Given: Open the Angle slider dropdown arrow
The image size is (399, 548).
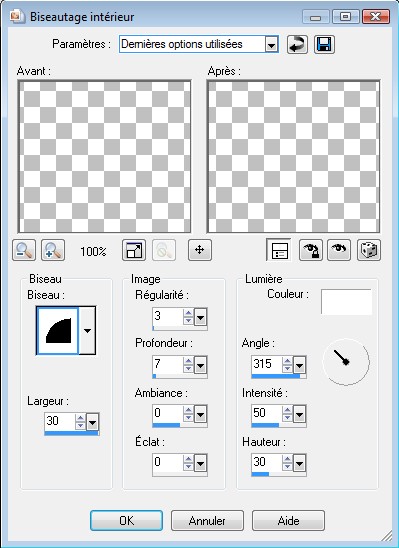Looking at the screenshot, I should click(299, 366).
